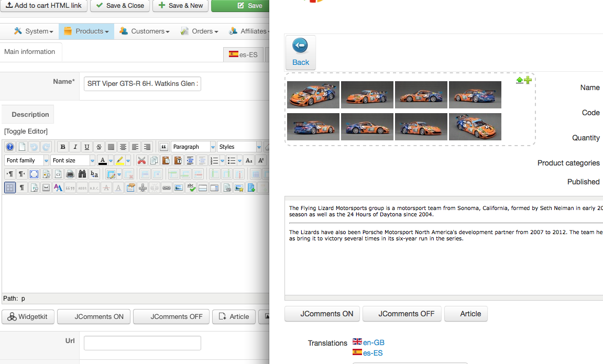The width and height of the screenshot is (603, 364).
Task: Open the Paragraph format dropdown
Action: 193,147
